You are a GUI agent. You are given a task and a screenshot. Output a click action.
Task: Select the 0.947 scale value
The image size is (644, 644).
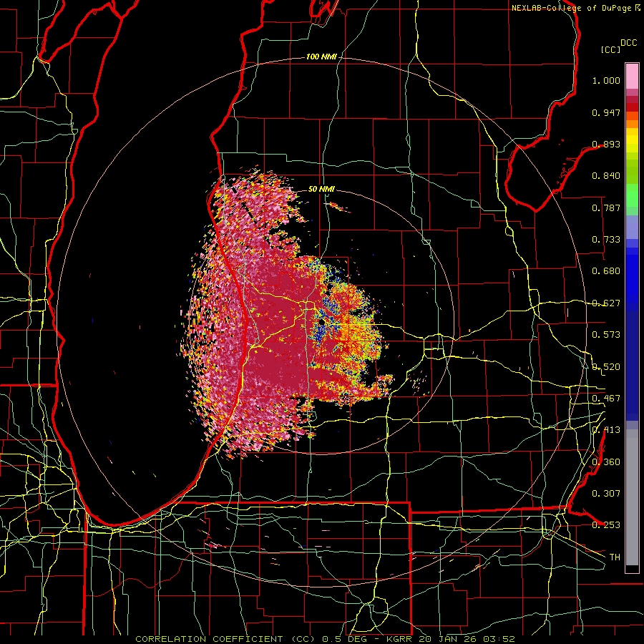pos(606,112)
